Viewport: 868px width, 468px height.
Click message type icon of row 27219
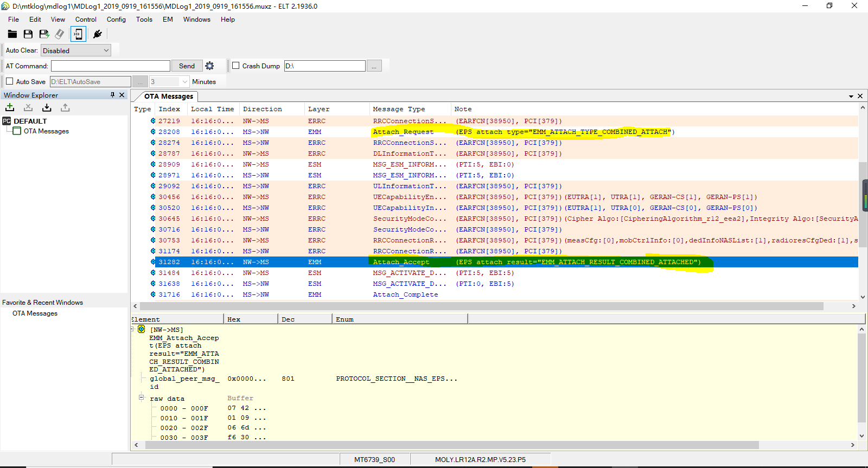[153, 121]
